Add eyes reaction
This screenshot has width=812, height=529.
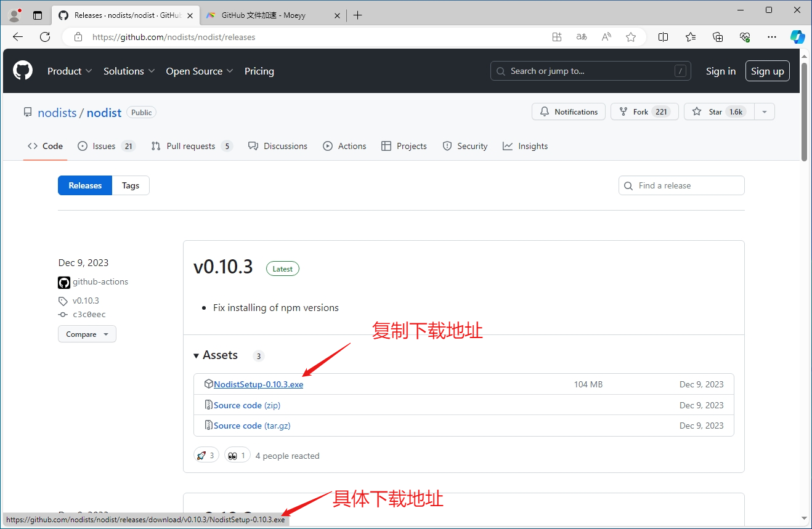237,456
